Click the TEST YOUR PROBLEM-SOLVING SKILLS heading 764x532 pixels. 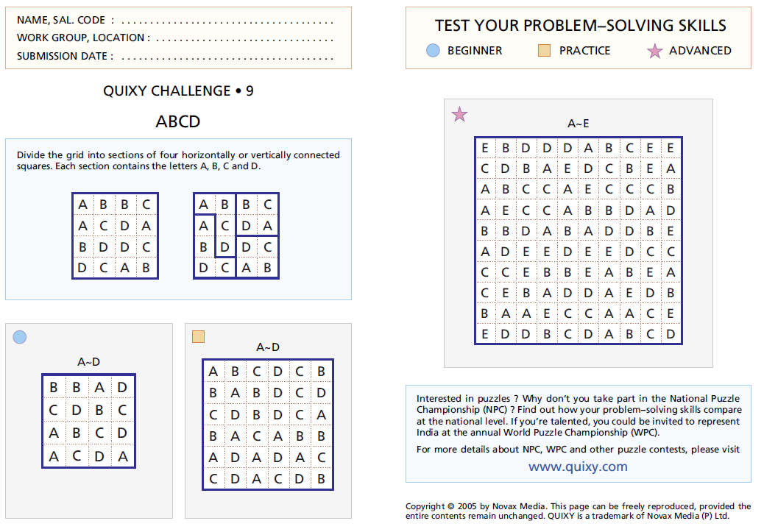pyautogui.click(x=580, y=26)
